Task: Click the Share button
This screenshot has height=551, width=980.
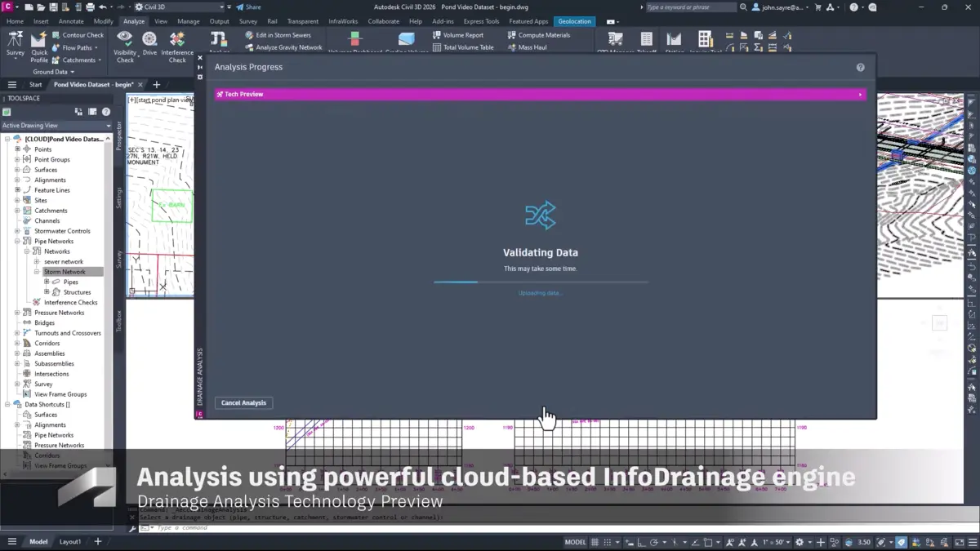Action: [x=249, y=7]
